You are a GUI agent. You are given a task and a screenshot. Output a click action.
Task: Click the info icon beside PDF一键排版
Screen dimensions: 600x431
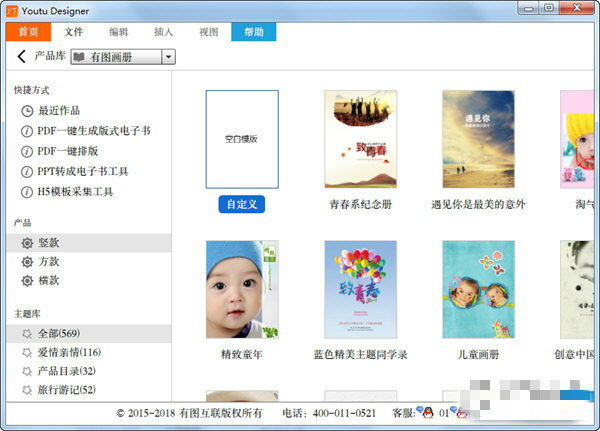click(27, 152)
